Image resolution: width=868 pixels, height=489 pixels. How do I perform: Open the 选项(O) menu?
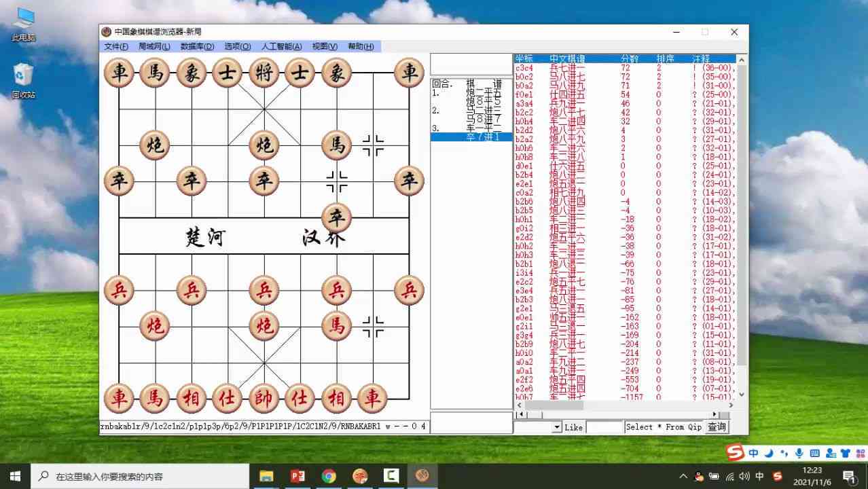pyautogui.click(x=238, y=47)
